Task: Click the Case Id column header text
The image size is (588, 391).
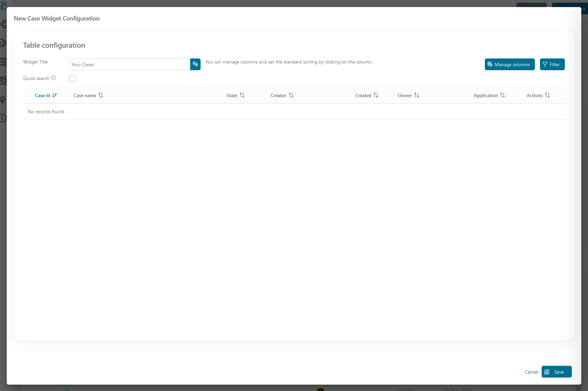Action: [x=42, y=95]
